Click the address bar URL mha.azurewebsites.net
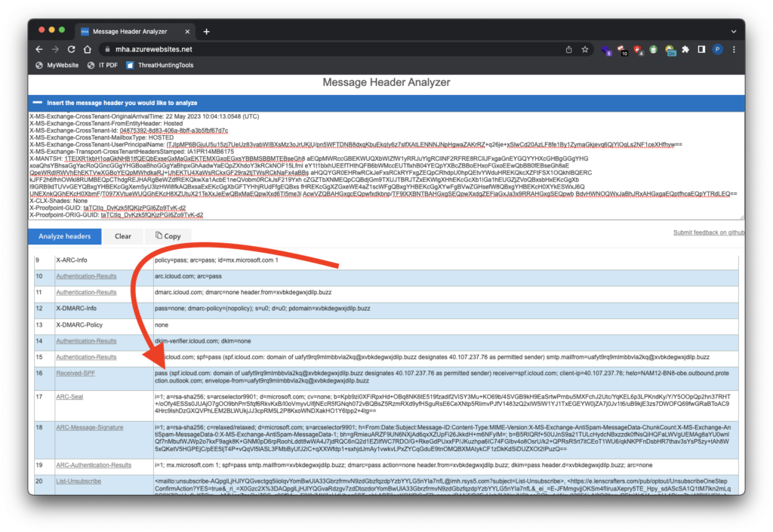This screenshot has width=773, height=532. 154,49
